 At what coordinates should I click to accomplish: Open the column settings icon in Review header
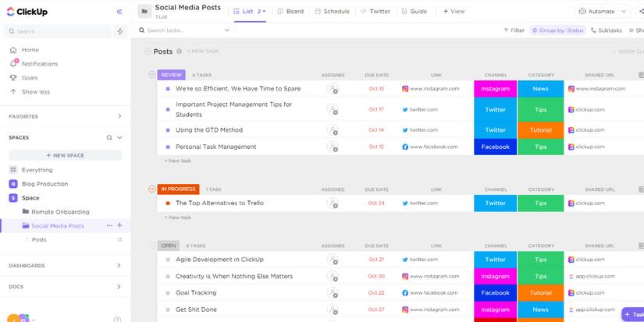641,75
